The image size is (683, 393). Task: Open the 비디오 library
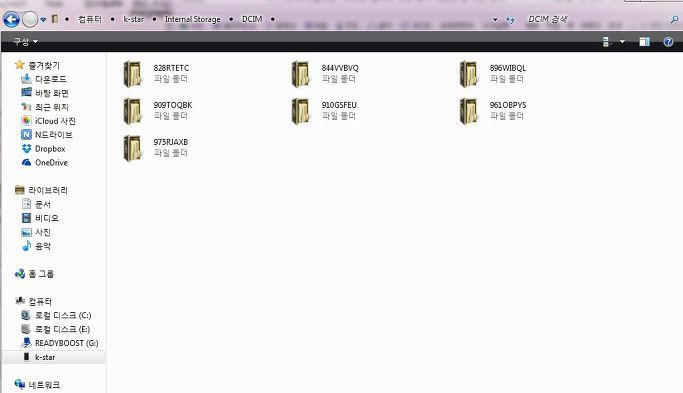coord(47,218)
